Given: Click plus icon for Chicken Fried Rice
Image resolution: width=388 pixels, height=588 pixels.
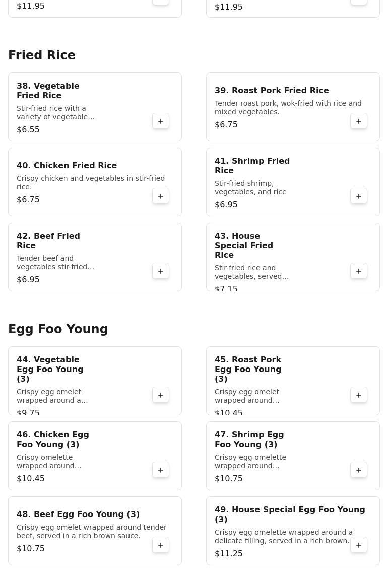Looking at the screenshot, I should (161, 196).
